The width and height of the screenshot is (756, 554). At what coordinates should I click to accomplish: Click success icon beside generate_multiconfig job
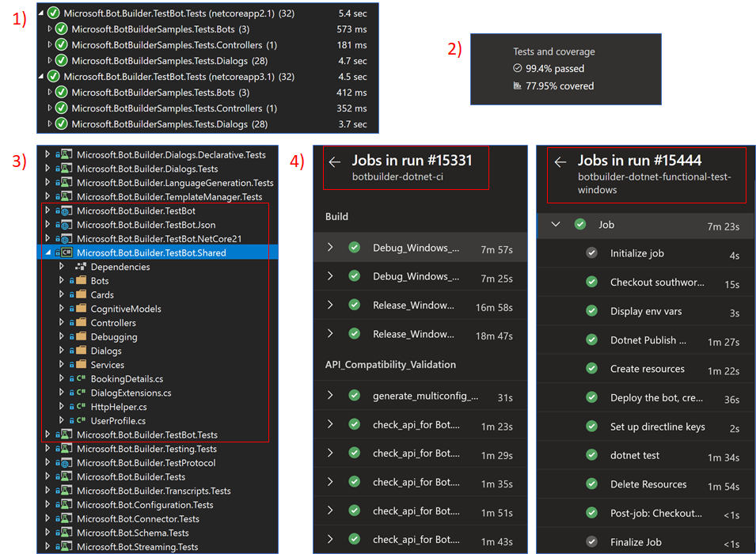355,396
